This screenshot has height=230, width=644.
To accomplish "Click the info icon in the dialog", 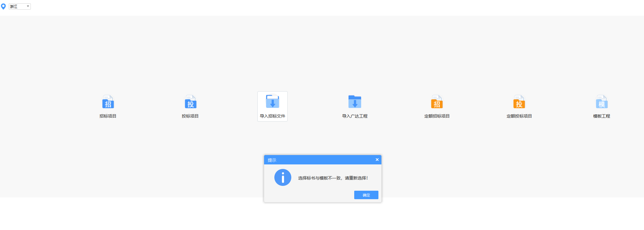I will 283,177.
